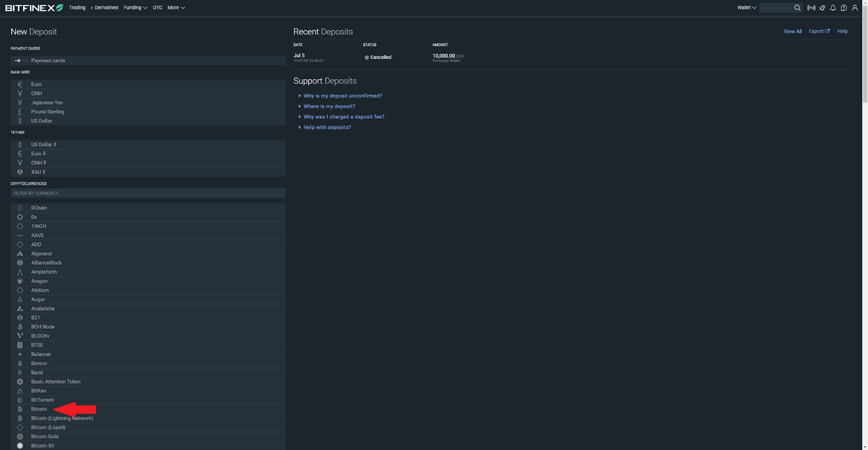
Task: Click the Cancelled status of Jul 5 deposit
Action: [378, 57]
